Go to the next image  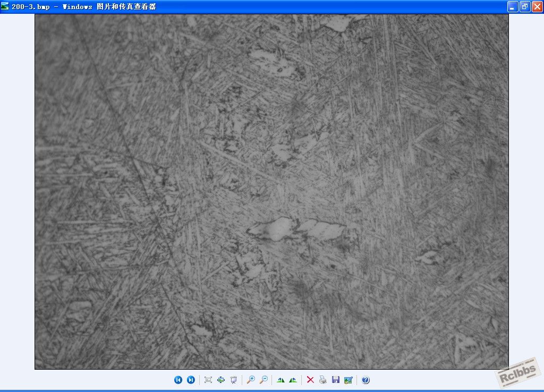(x=191, y=380)
